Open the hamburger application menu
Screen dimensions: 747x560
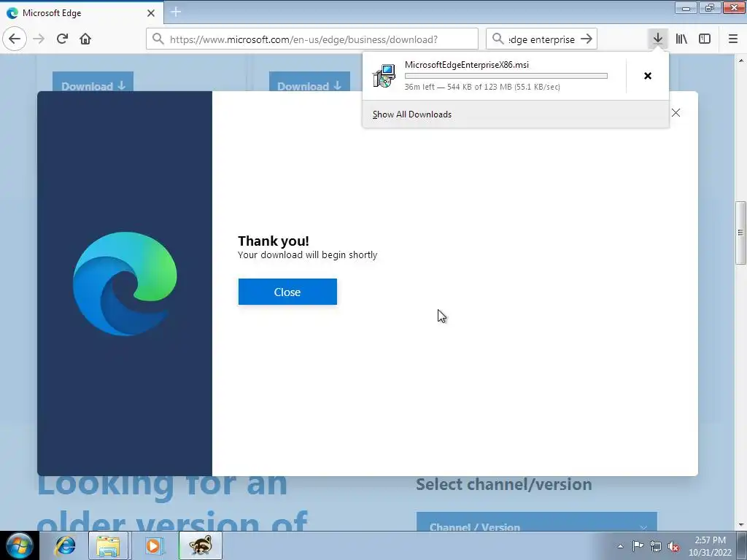click(733, 39)
